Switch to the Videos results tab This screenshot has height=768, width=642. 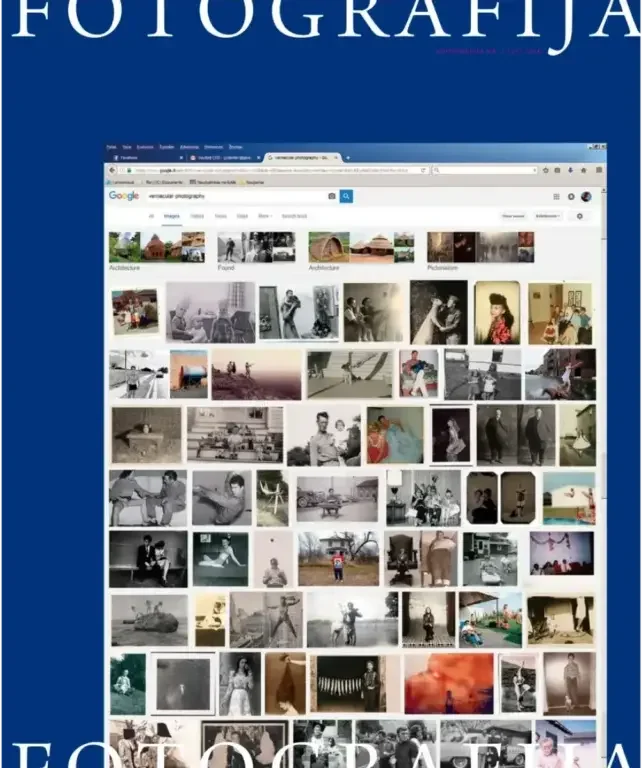[x=197, y=216]
